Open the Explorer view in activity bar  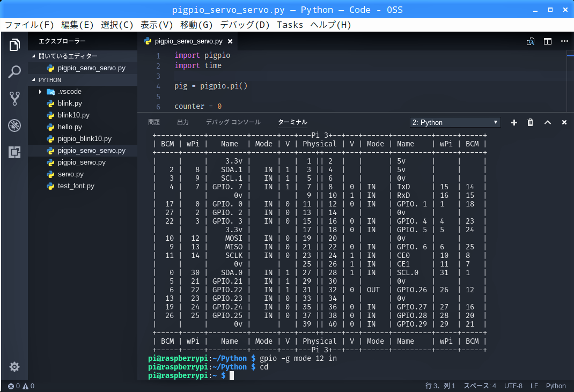click(14, 45)
